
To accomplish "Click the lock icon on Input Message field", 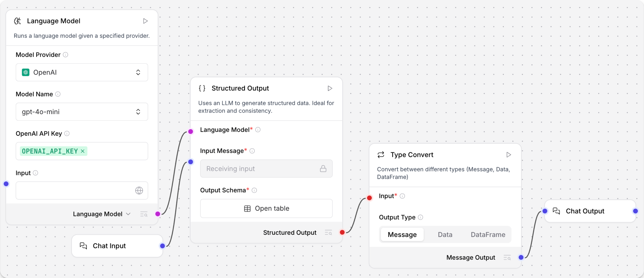I will click(323, 169).
